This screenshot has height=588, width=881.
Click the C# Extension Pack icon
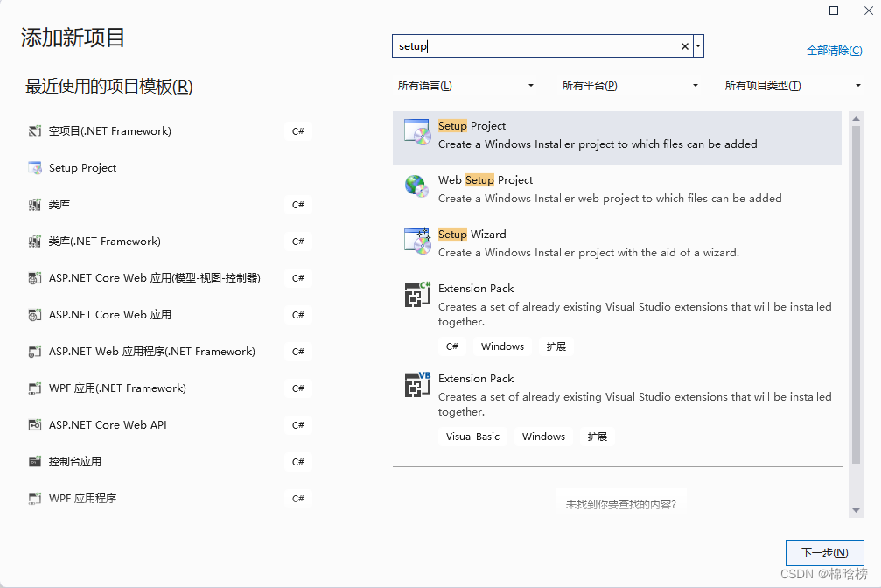(417, 295)
